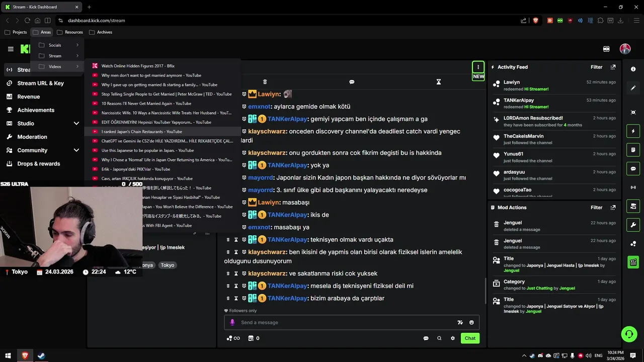Expand the Stream bookmark subfolder
The image size is (644, 362).
57,56
